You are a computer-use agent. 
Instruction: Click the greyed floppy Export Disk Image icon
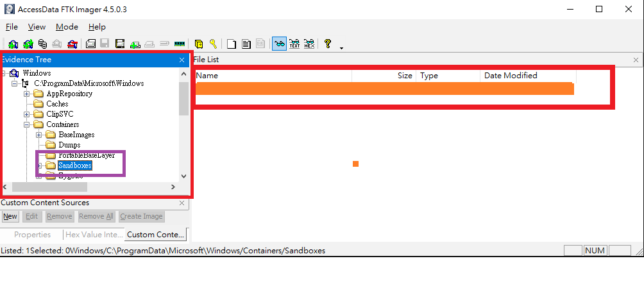[x=105, y=44]
